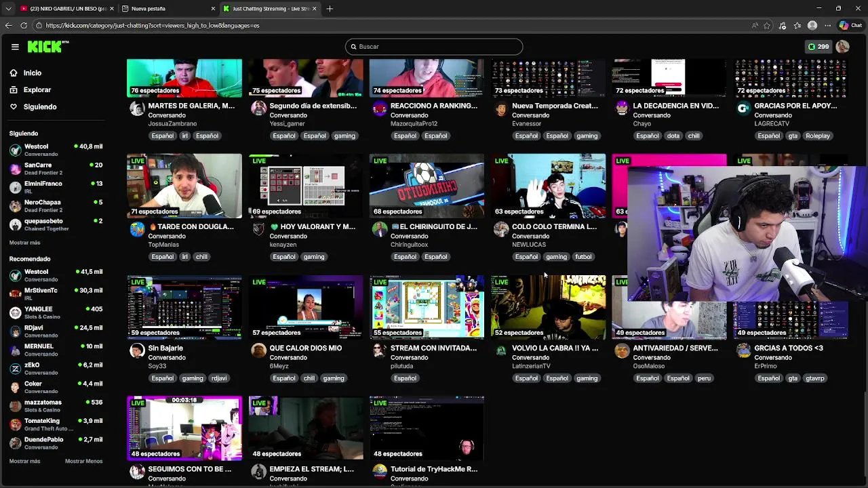Screen dimensions: 868x488
Task: Collapse list with Mostrar Menos
Action: coord(83,461)
